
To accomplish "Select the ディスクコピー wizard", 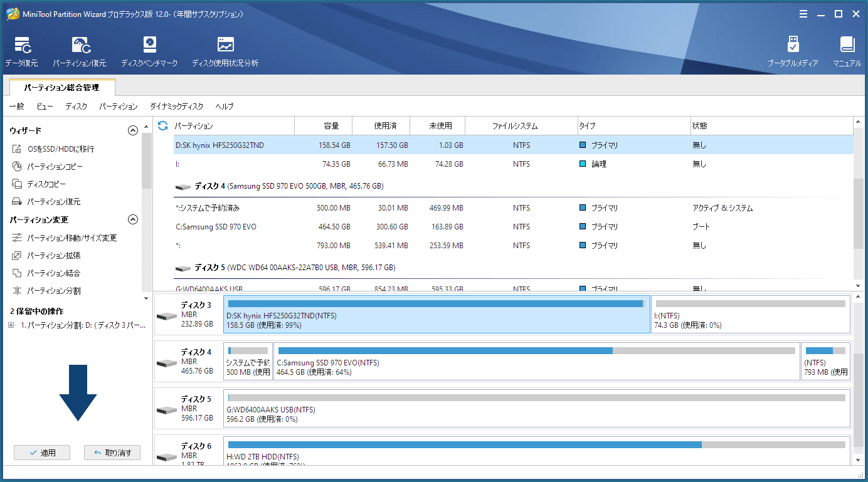I will pos(39,184).
